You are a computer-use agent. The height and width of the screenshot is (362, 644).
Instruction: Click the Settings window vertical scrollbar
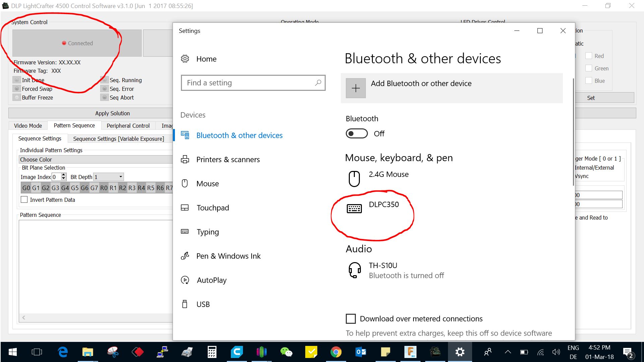click(x=573, y=131)
